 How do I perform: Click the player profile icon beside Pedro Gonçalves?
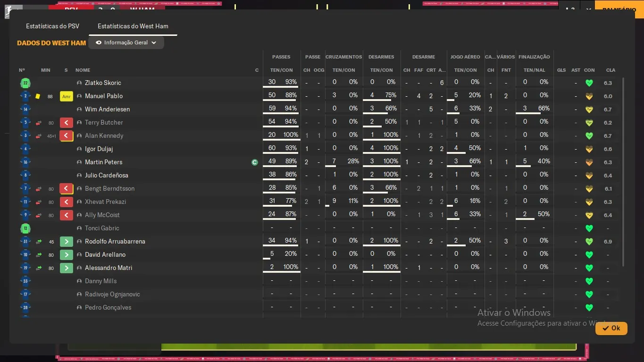pos(79,308)
